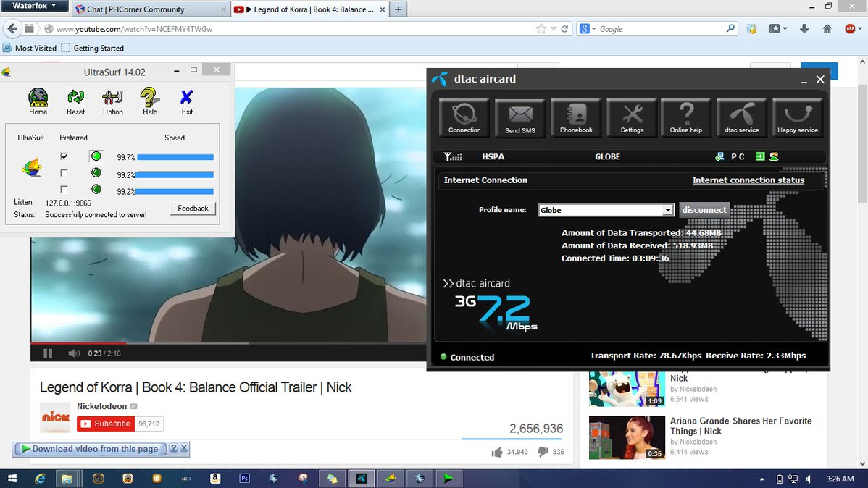Screen dimensions: 868x488
Task: Click the rabbids video thumbnail 1:09
Action: pos(627,389)
